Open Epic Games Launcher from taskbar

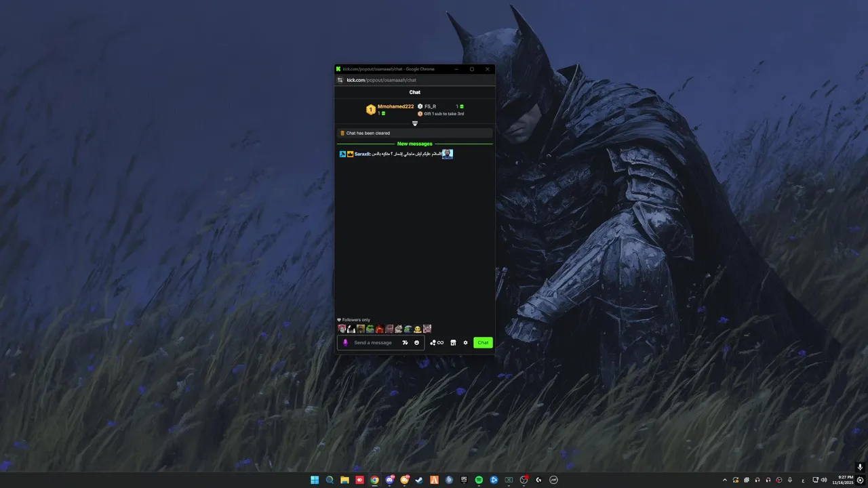[464, 480]
